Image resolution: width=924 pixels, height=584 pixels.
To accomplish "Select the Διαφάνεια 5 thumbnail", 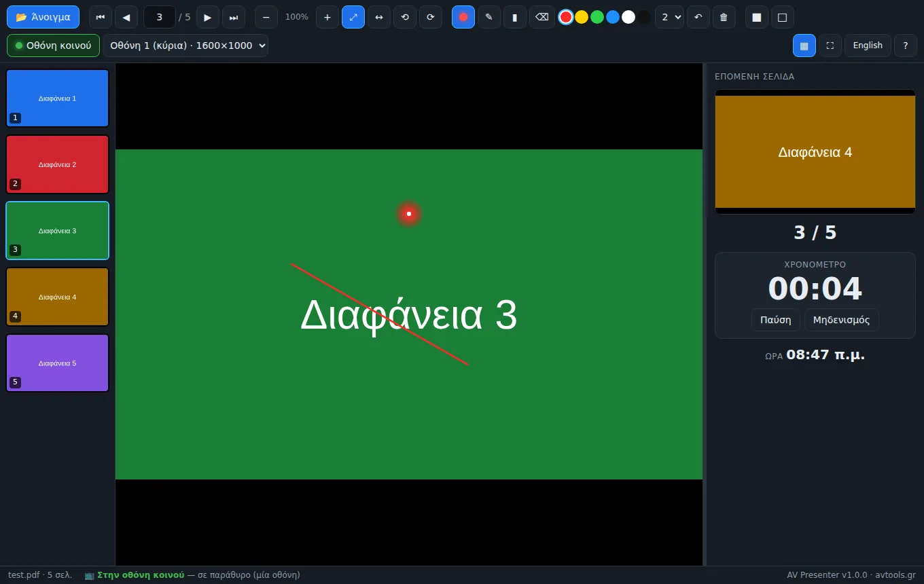I will point(58,363).
